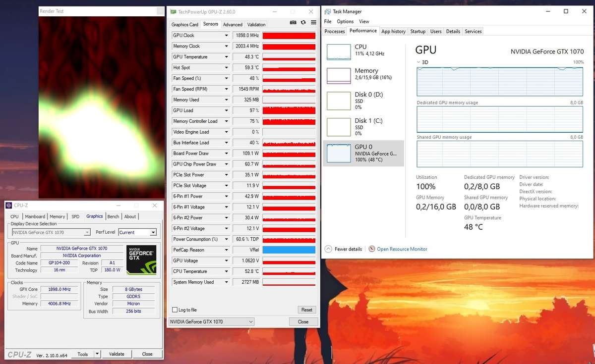
Task: Open the Tools menu in CPU-Z
Action: [x=82, y=354]
